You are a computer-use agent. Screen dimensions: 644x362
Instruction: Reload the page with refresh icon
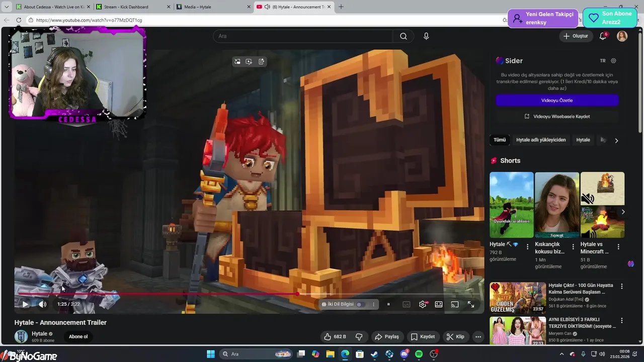pyautogui.click(x=19, y=20)
